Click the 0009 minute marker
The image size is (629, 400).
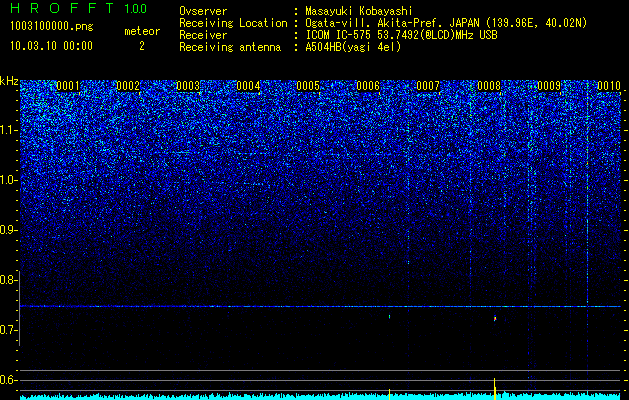pyautogui.click(x=549, y=86)
